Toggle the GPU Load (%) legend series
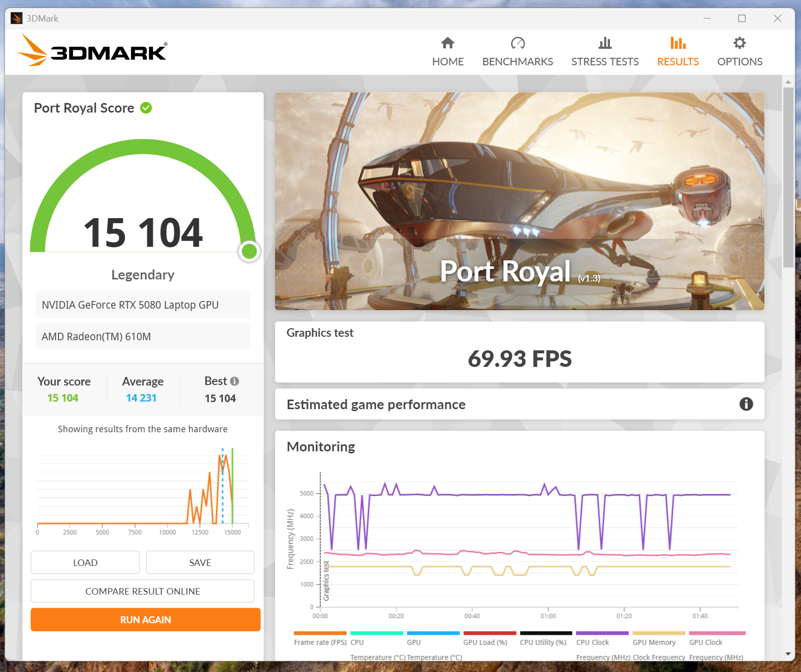Viewport: 801px width, 672px height. click(485, 642)
